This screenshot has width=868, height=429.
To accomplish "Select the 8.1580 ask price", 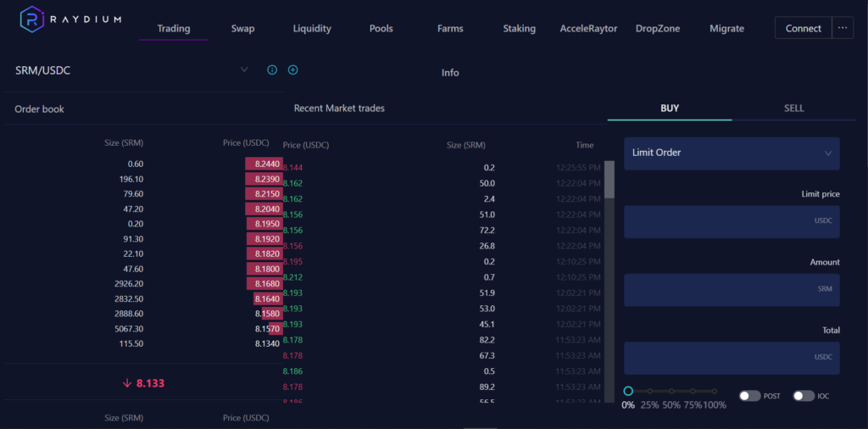I will pyautogui.click(x=267, y=314).
